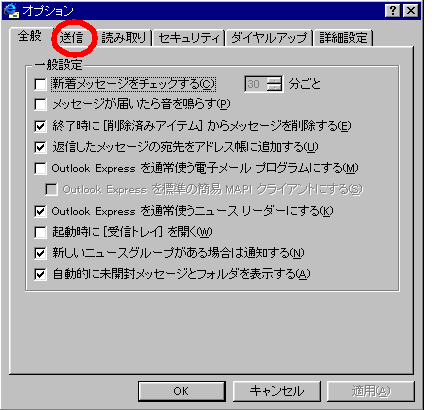
Task: Switch to the 送信 tab
Action: click(71, 37)
